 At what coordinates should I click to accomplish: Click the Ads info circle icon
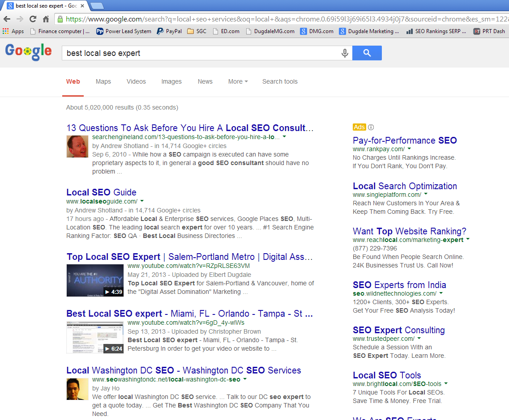[371, 127]
